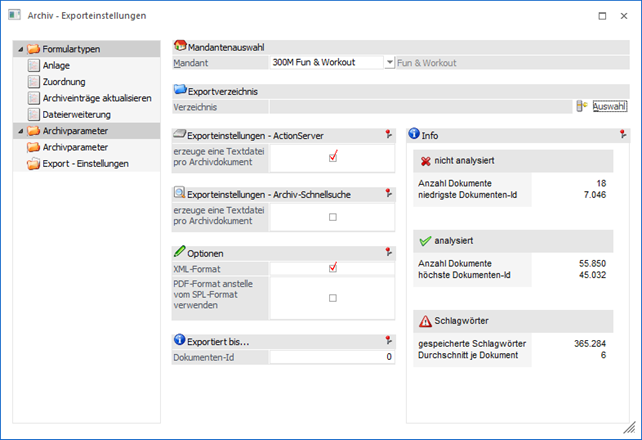Click the Auswahl button

click(x=610, y=106)
